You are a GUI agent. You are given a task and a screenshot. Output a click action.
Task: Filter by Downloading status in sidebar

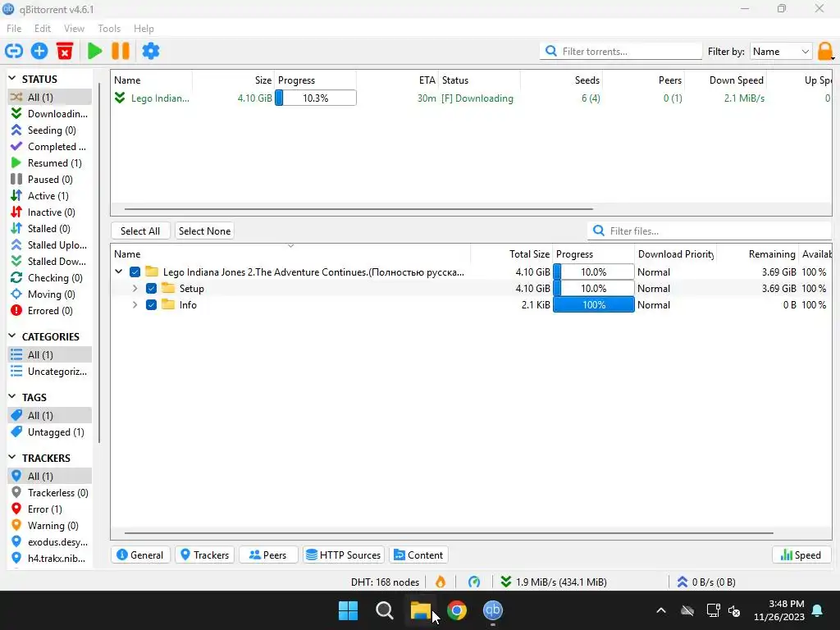(x=49, y=113)
